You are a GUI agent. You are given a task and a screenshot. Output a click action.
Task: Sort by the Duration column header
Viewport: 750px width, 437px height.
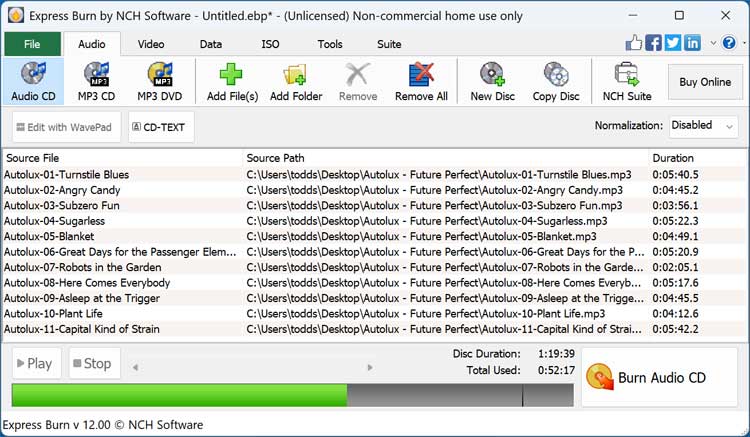point(697,158)
